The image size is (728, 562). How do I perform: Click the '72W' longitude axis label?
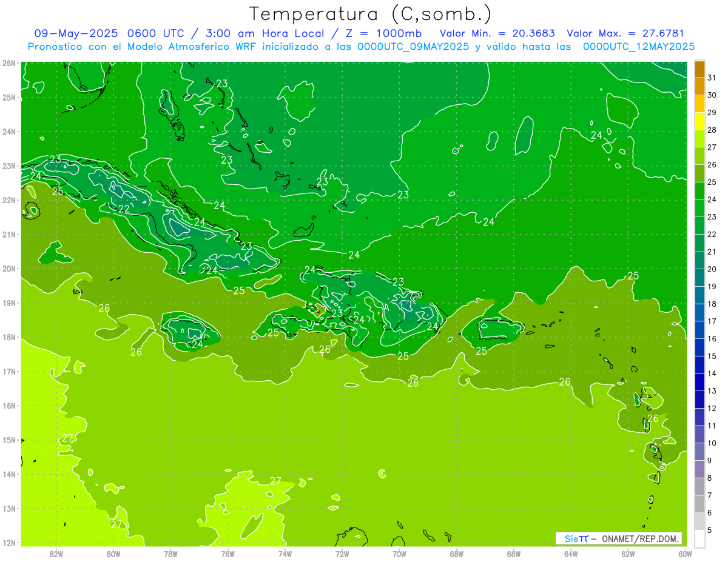tap(342, 554)
